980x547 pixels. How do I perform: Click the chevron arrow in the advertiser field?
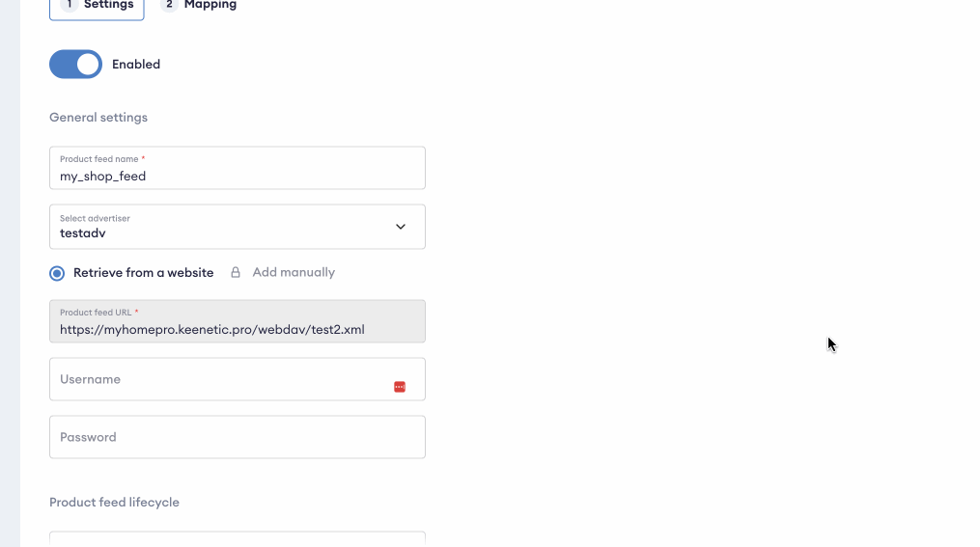[x=401, y=227]
